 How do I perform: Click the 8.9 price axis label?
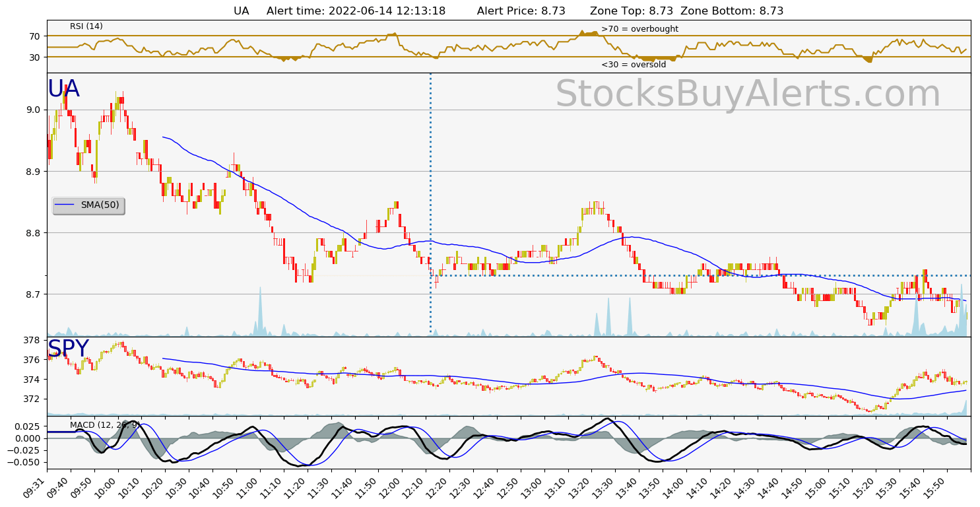pos(34,172)
